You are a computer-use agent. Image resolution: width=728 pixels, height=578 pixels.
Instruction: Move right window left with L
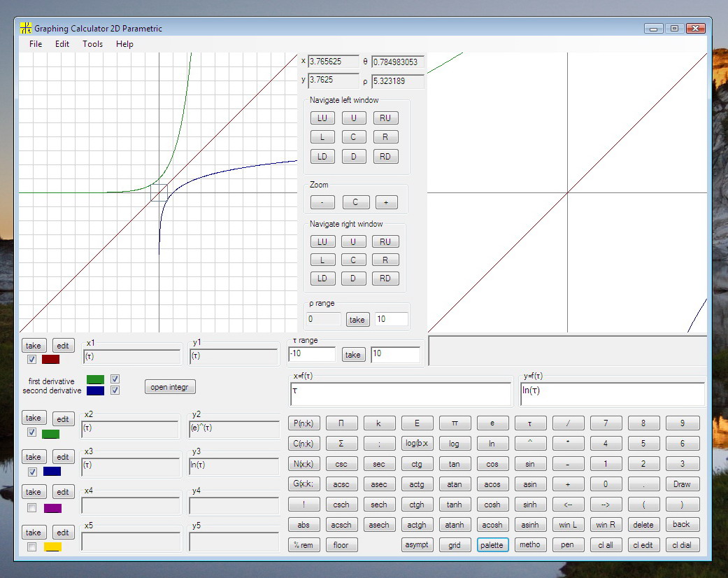click(322, 260)
